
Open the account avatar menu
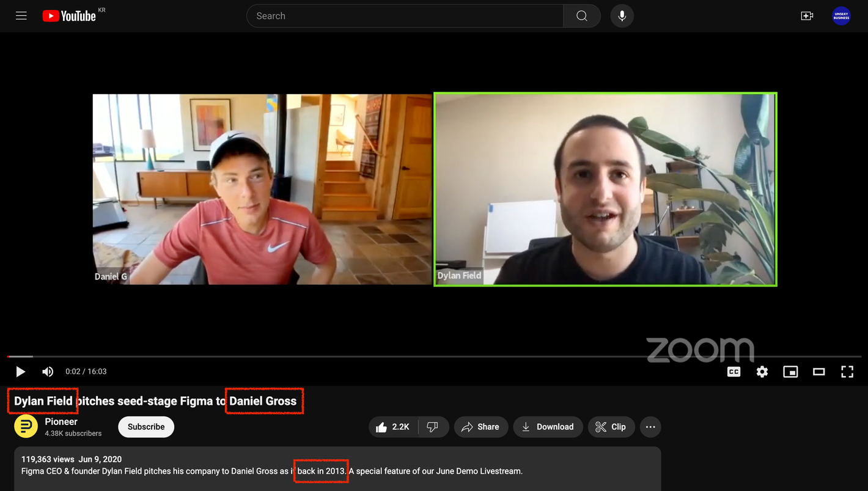(x=841, y=16)
